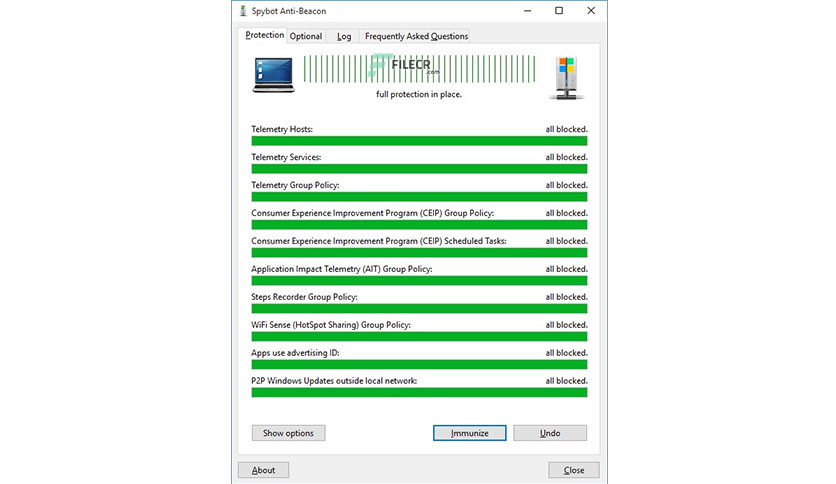Click the Telemetry Services progress bar
This screenshot has height=484, width=836.
tap(419, 169)
